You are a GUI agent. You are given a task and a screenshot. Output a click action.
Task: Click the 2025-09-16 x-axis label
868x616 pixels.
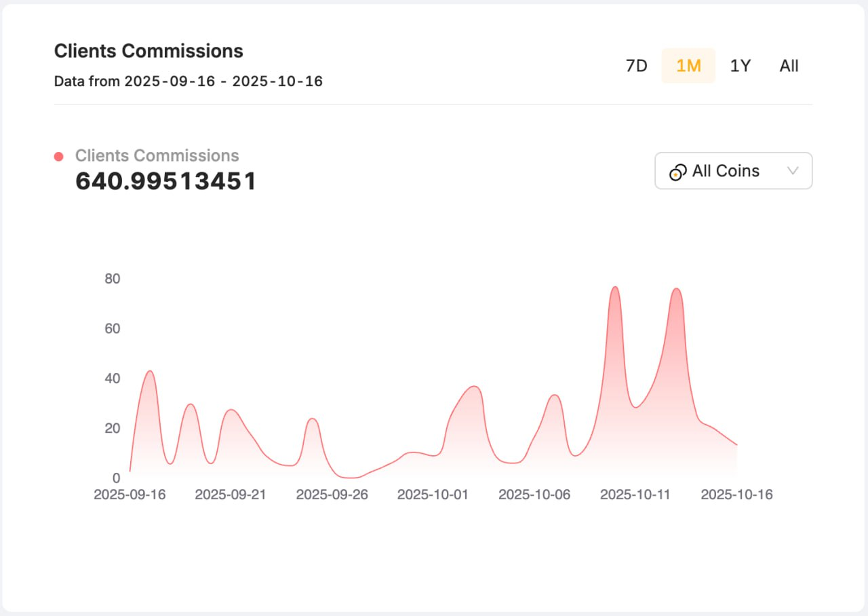130,495
